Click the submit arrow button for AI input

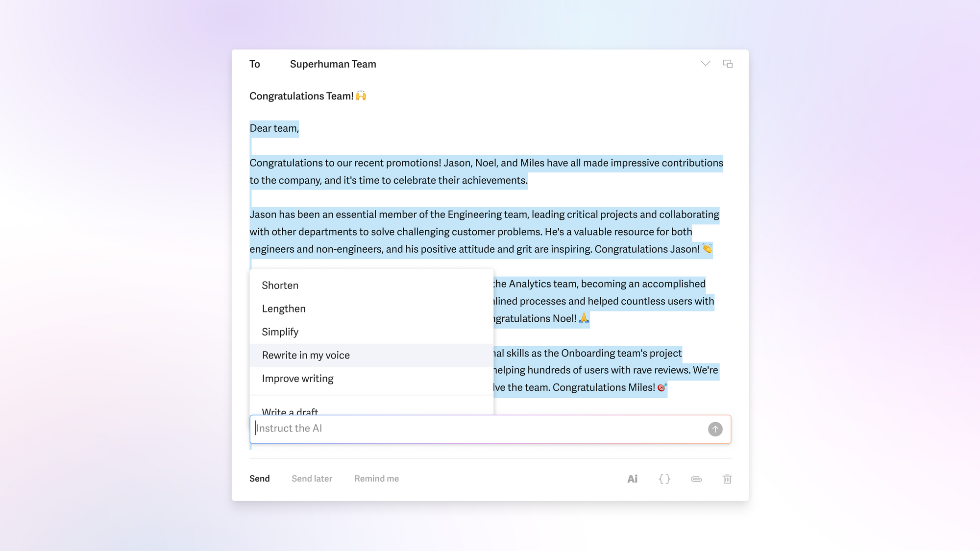715,429
